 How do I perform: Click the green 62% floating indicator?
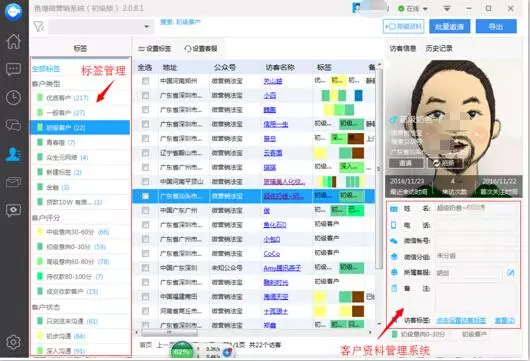(182, 351)
